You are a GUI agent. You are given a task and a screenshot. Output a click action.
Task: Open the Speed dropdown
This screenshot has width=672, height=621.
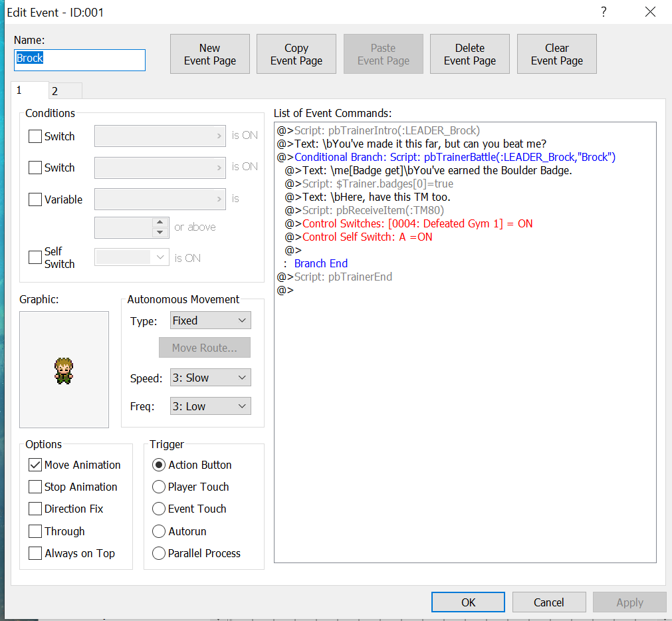211,378
